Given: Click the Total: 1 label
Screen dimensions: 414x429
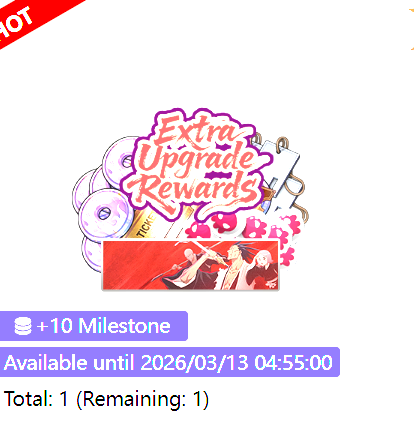Looking at the screenshot, I should click(x=36, y=399).
